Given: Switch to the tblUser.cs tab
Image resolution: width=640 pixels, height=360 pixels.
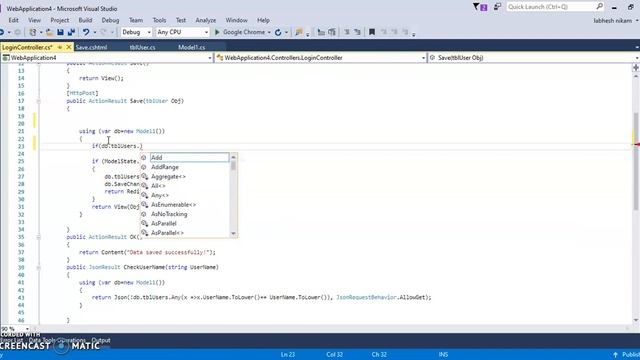Looking at the screenshot, I should coord(142,47).
